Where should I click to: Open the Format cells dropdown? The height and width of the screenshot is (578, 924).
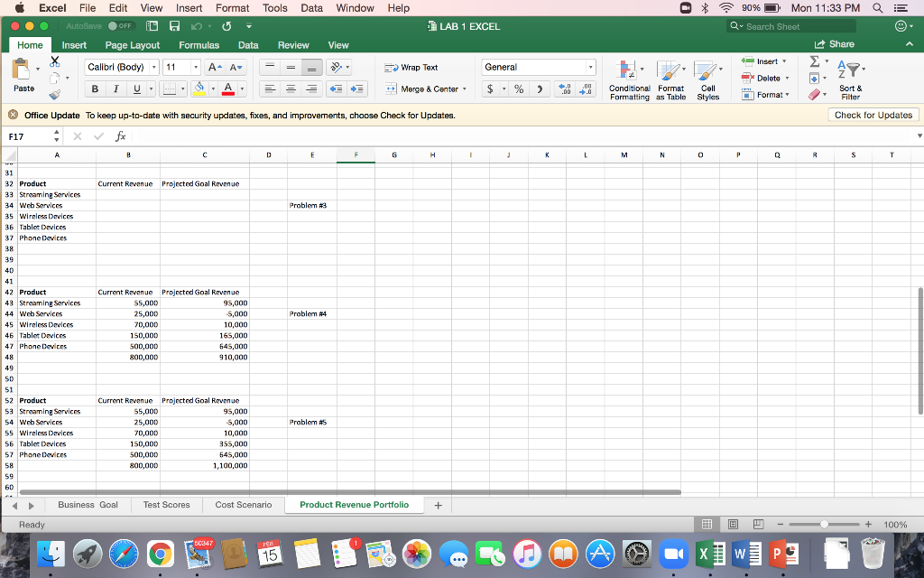point(765,94)
